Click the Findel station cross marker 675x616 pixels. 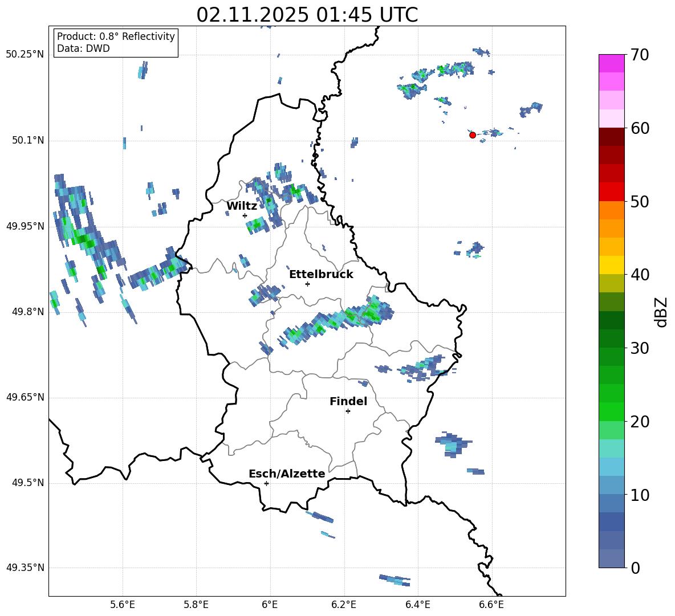point(348,411)
